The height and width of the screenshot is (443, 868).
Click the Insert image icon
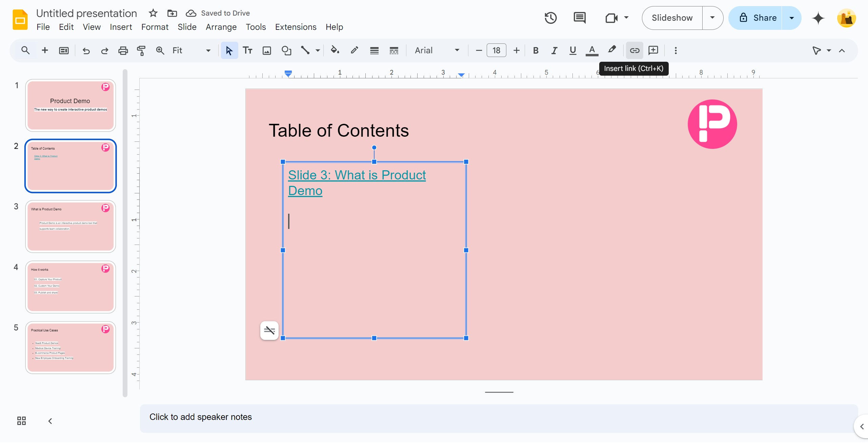click(x=267, y=51)
